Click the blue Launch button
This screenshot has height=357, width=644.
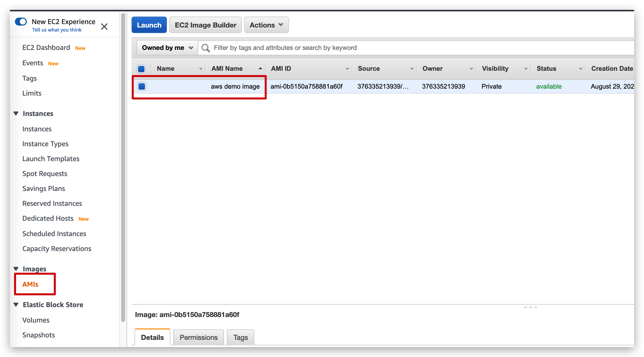[149, 25]
